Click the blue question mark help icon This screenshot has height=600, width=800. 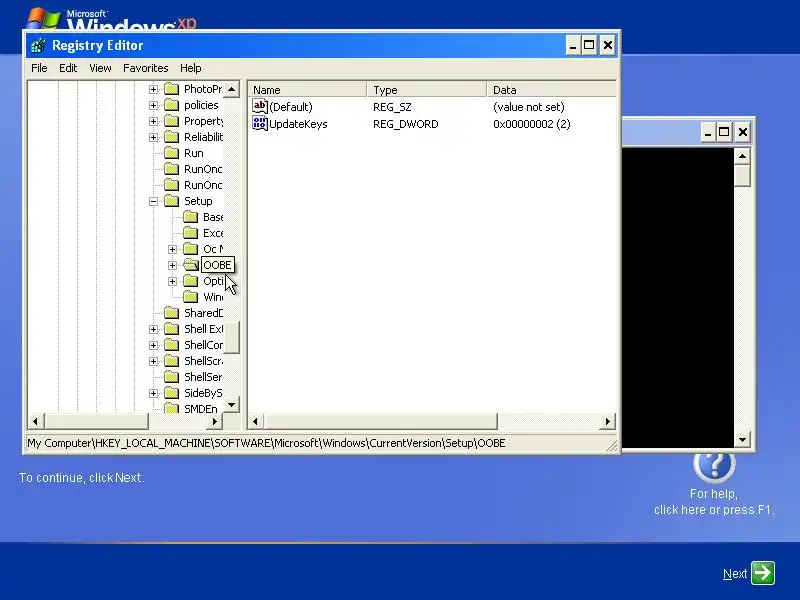tap(714, 464)
